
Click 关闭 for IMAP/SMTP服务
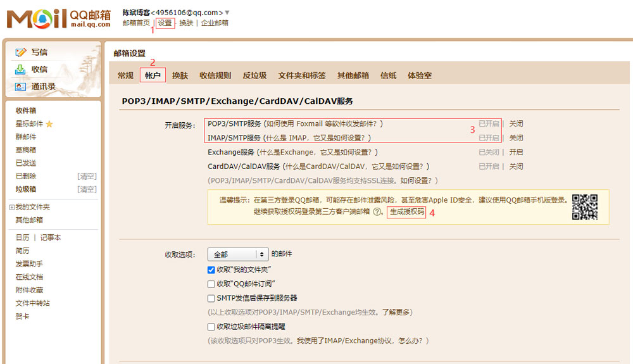[516, 138]
